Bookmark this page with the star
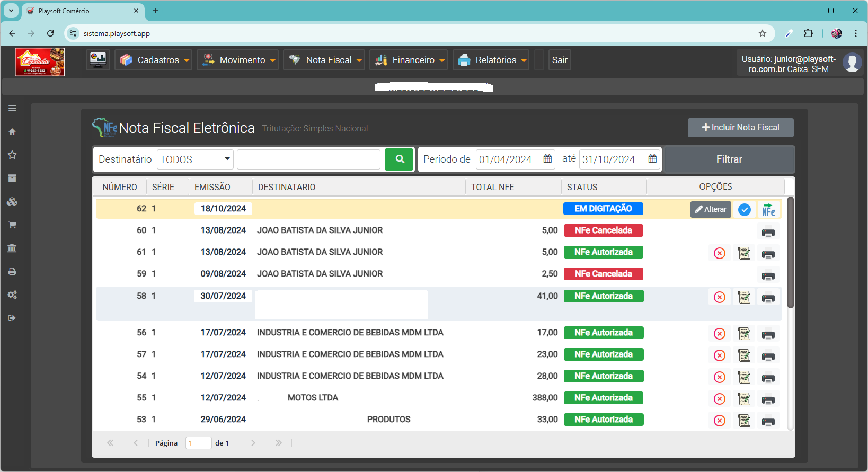This screenshot has width=868, height=472. pyautogui.click(x=763, y=33)
